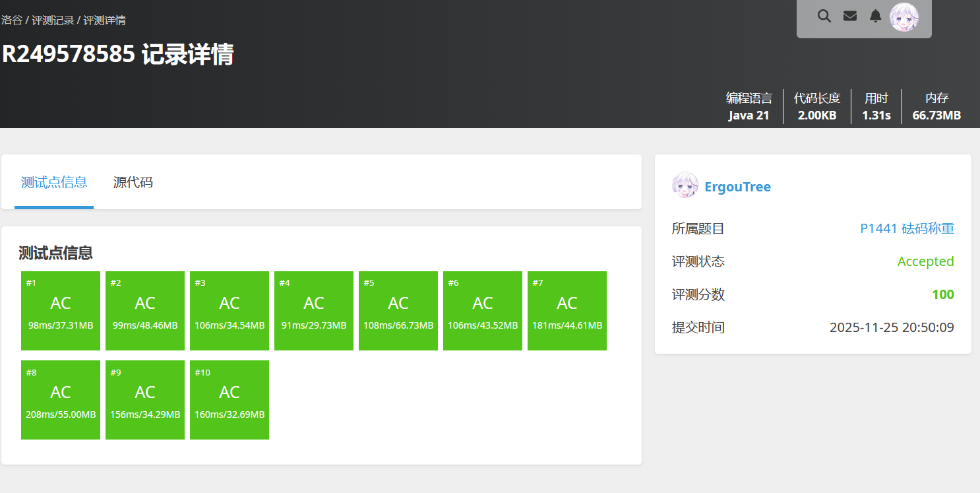Click the search magnifier icon
The width and height of the screenshot is (980, 493).
tap(824, 16)
